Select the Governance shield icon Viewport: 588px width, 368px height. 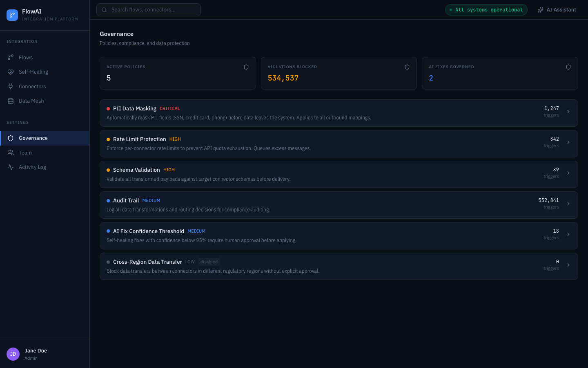(x=11, y=138)
